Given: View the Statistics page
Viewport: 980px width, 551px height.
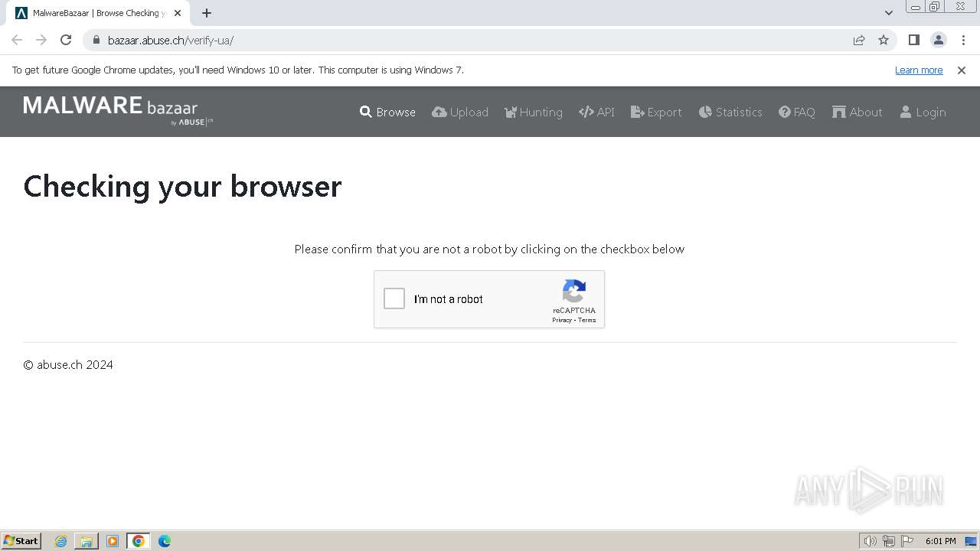Looking at the screenshot, I should point(730,112).
